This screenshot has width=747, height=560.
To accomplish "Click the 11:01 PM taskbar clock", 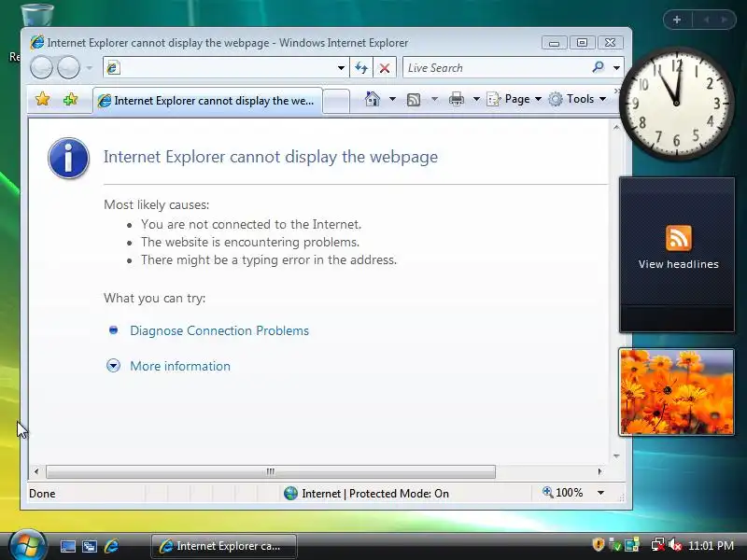I will (x=711, y=545).
